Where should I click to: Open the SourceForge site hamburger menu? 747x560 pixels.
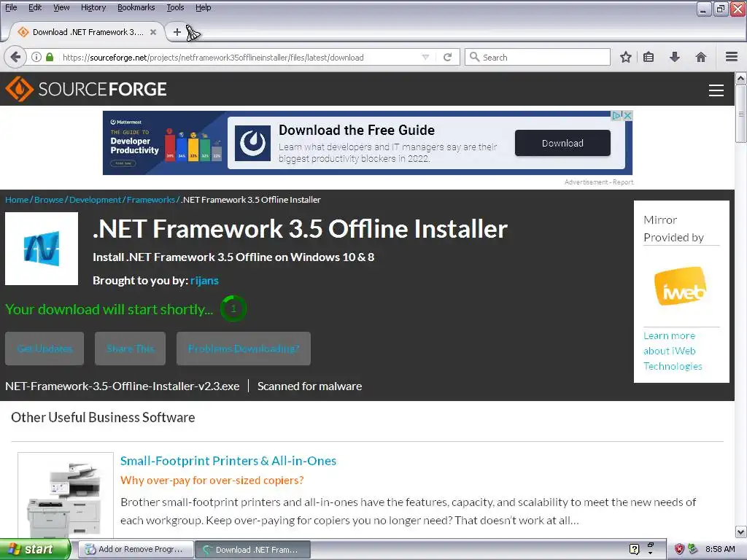716,90
